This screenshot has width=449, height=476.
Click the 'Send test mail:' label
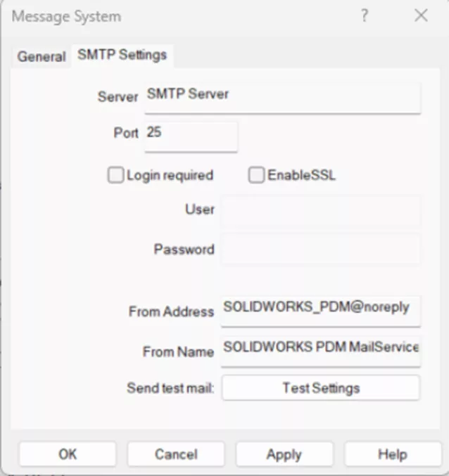(x=170, y=388)
